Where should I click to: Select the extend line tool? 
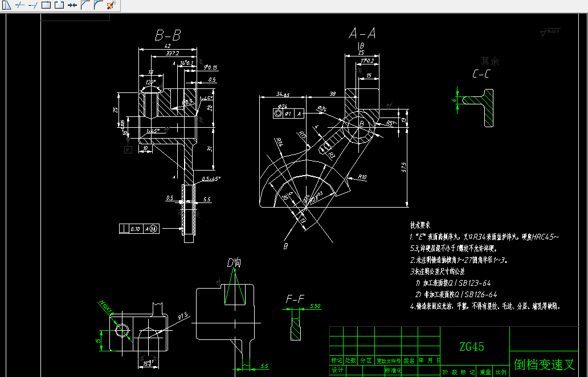32,6
